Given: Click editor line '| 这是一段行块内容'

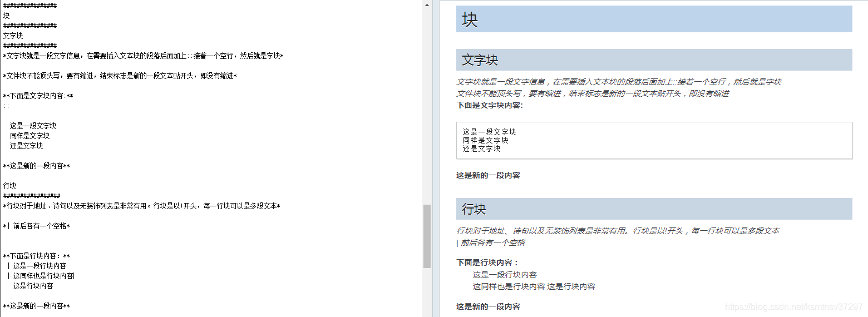Looking at the screenshot, I should pos(37,266).
